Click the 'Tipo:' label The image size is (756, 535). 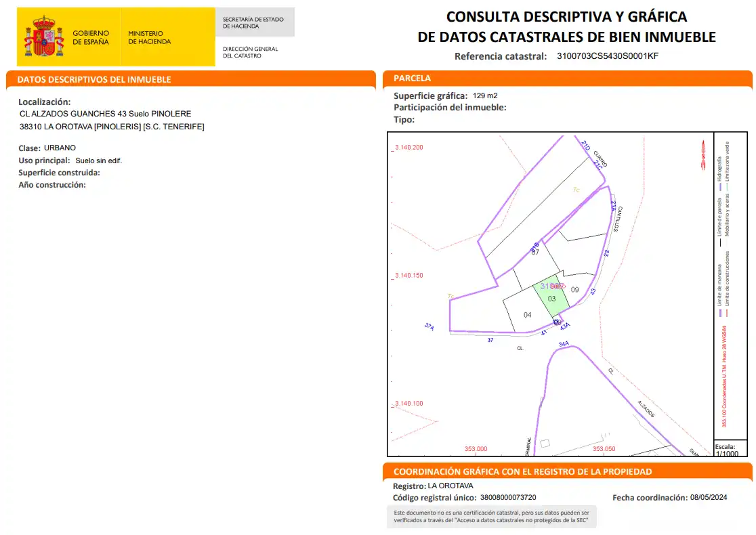[404, 120]
